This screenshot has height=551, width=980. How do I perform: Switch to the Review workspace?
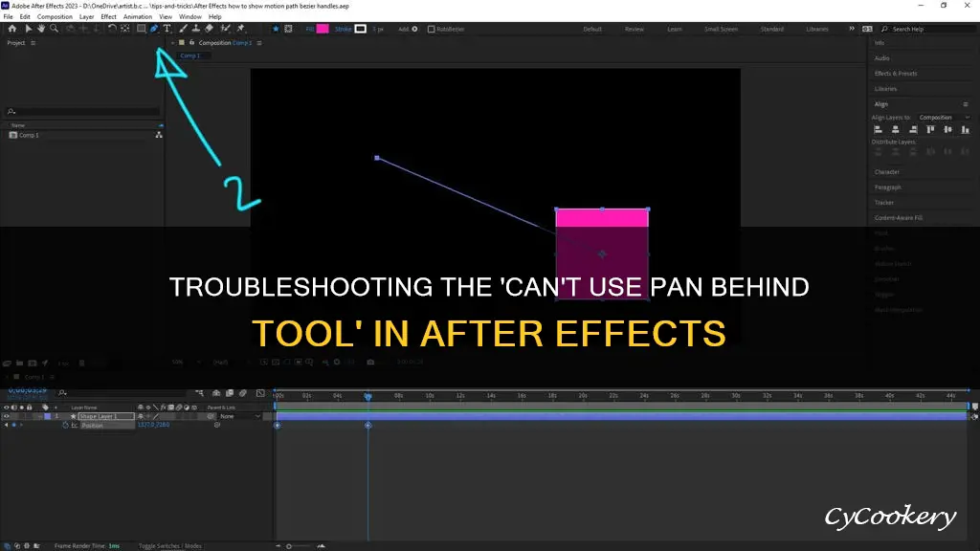coord(635,29)
